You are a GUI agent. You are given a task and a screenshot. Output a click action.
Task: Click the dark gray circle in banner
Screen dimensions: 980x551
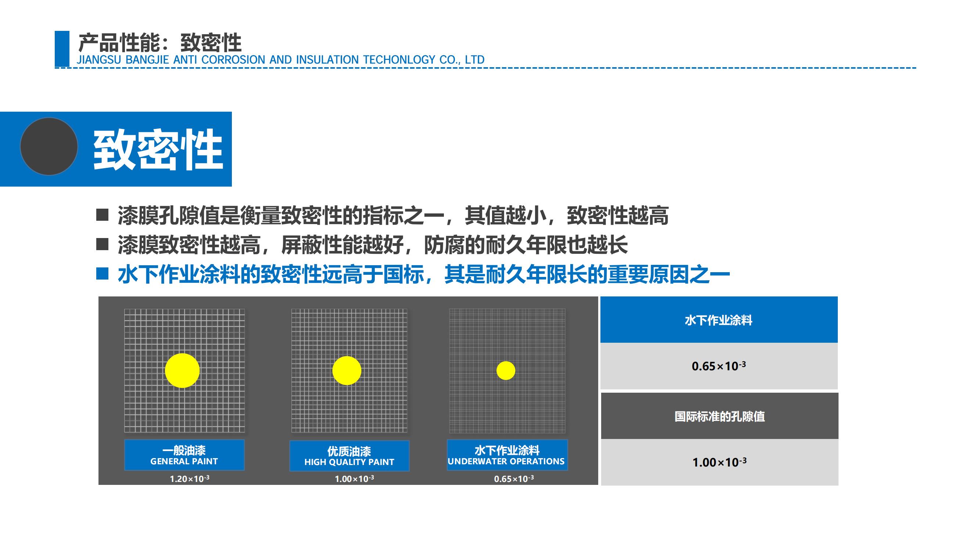click(49, 147)
